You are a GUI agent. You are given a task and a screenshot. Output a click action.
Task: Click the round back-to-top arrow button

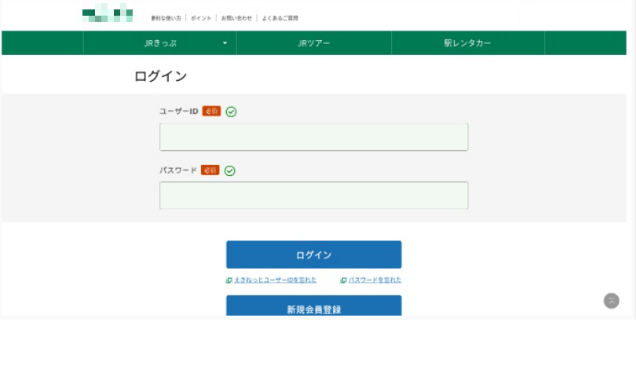pos(612,301)
